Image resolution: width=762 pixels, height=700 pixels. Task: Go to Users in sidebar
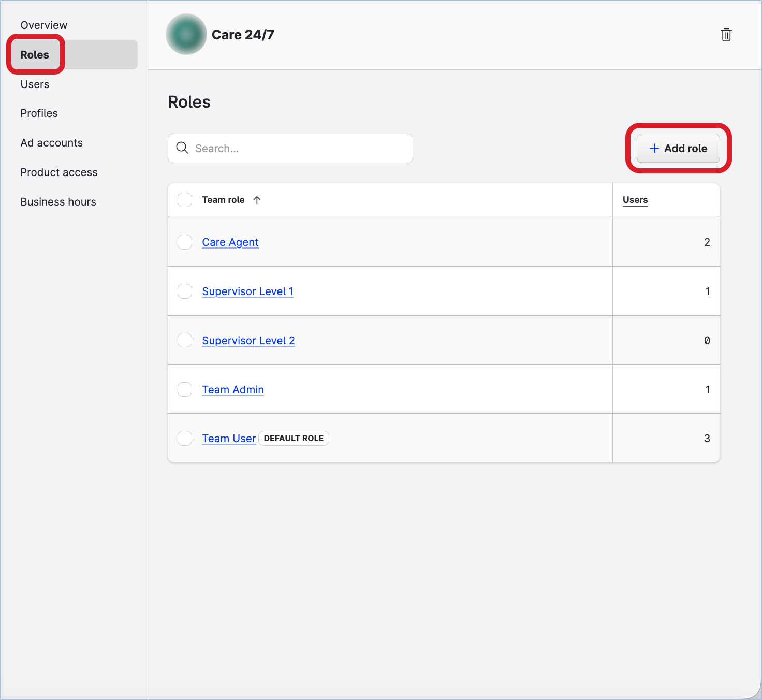coord(35,84)
